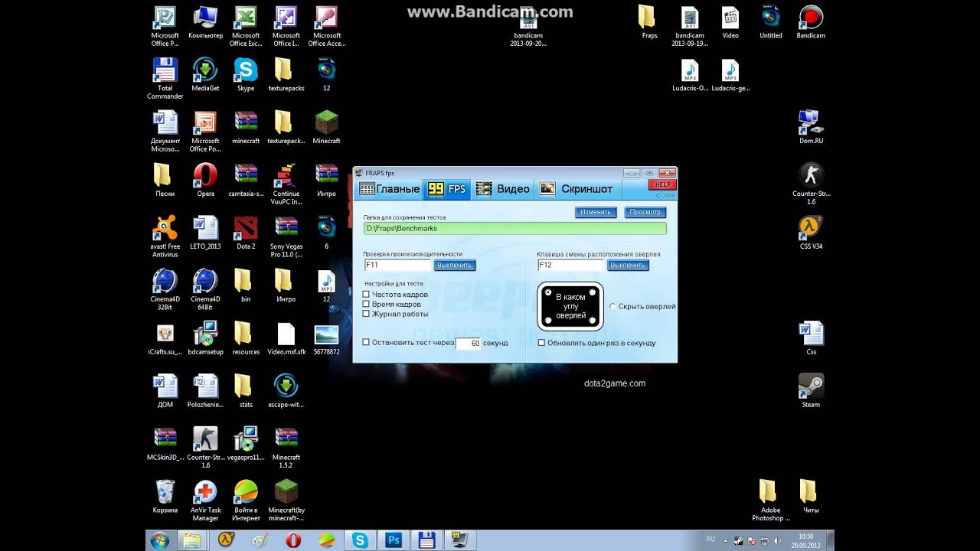Select the Скрыть оверлей radio button
This screenshot has height=551, width=980.
tap(612, 306)
